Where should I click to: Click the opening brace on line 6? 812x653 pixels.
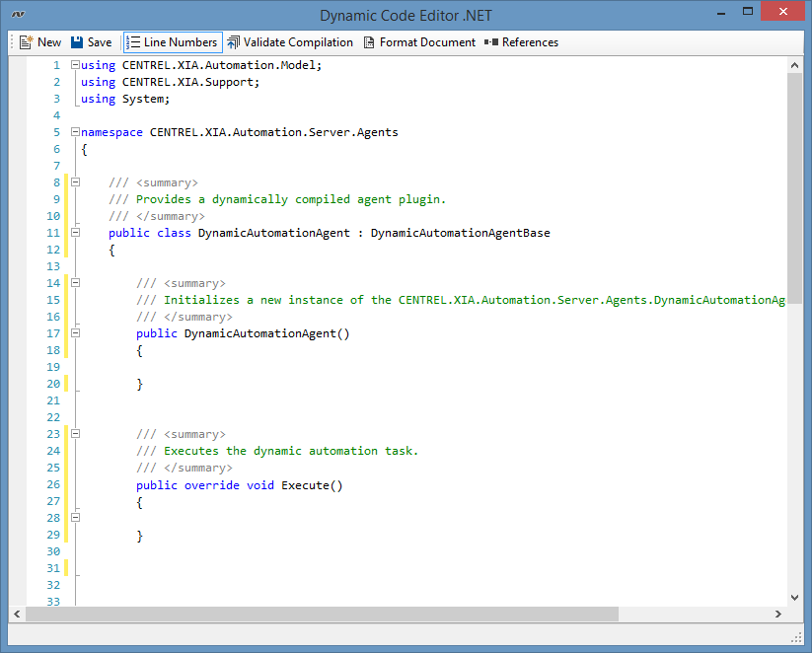point(85,149)
